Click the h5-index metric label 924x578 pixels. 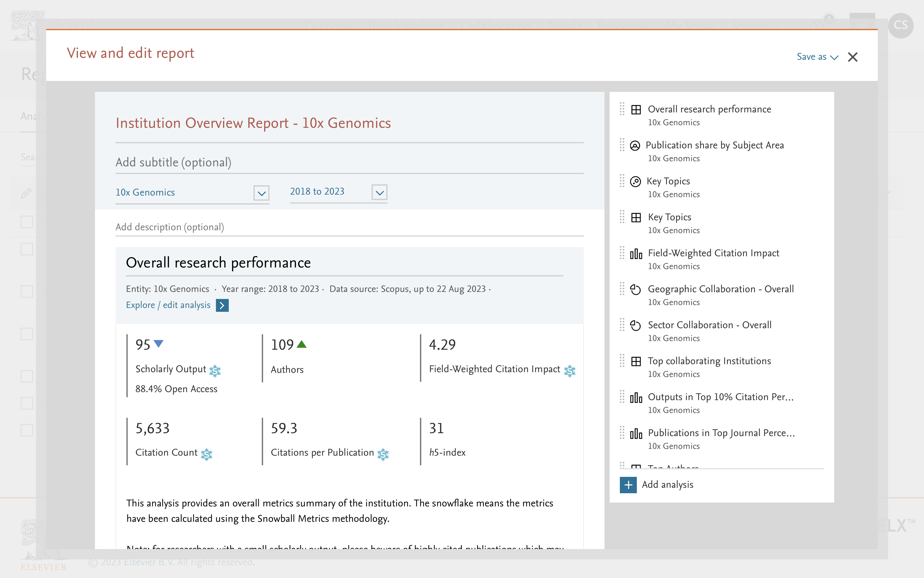click(x=447, y=453)
